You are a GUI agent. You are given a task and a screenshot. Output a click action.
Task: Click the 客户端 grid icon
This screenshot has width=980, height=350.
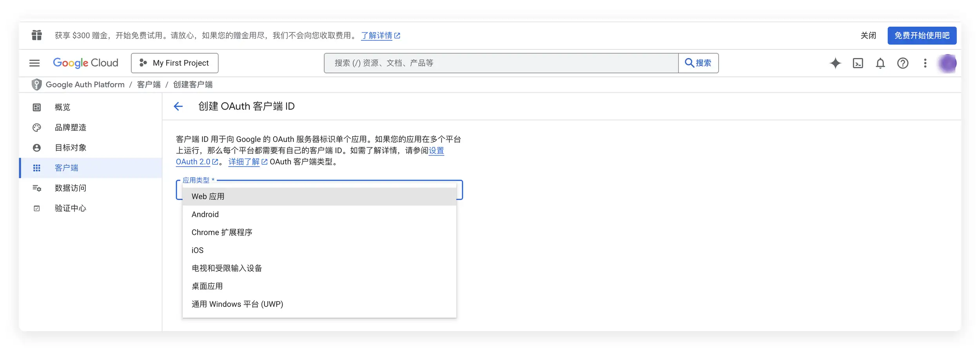[37, 168]
